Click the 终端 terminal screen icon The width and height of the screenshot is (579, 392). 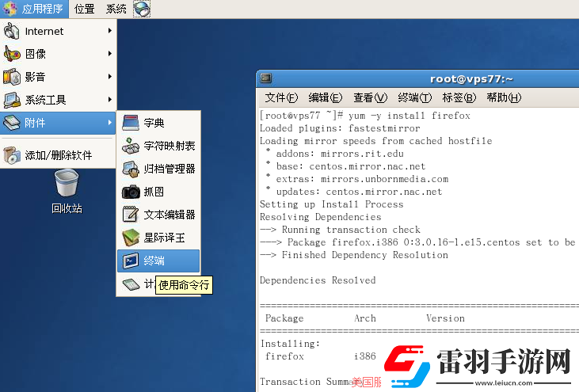coord(131,261)
